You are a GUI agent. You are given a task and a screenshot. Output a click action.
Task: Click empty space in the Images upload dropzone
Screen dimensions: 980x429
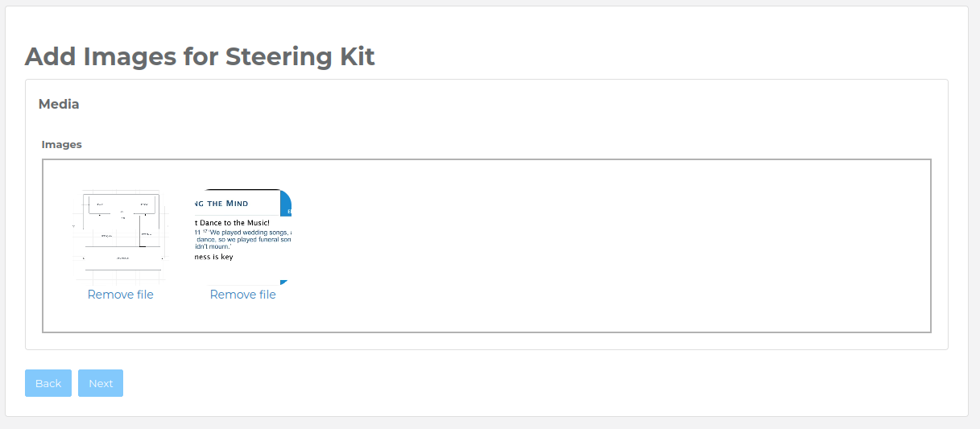604,245
